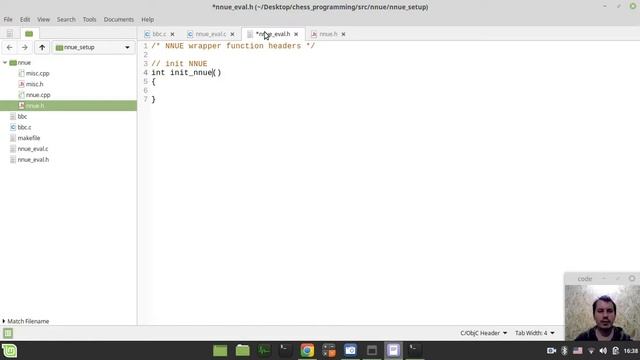The height and width of the screenshot is (360, 640).
Task: Open the volume control tray icon
Action: pos(603,351)
